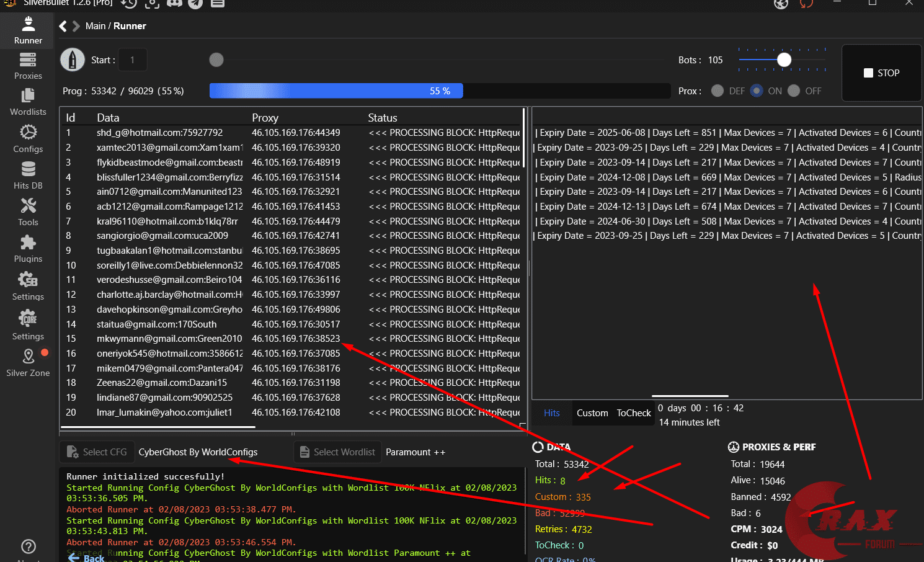The width and height of the screenshot is (924, 562).
Task: Turn proxies OFF with radio button
Action: click(794, 91)
